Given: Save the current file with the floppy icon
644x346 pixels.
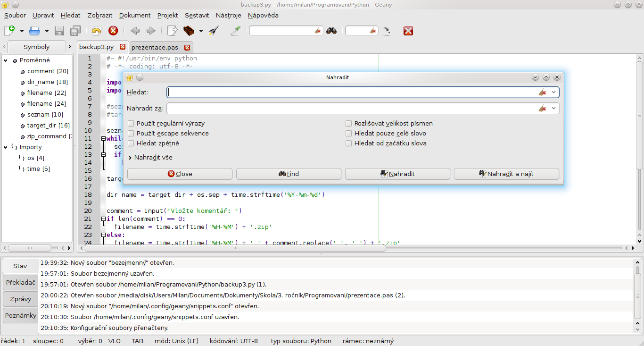Looking at the screenshot, I should pyautogui.click(x=59, y=31).
